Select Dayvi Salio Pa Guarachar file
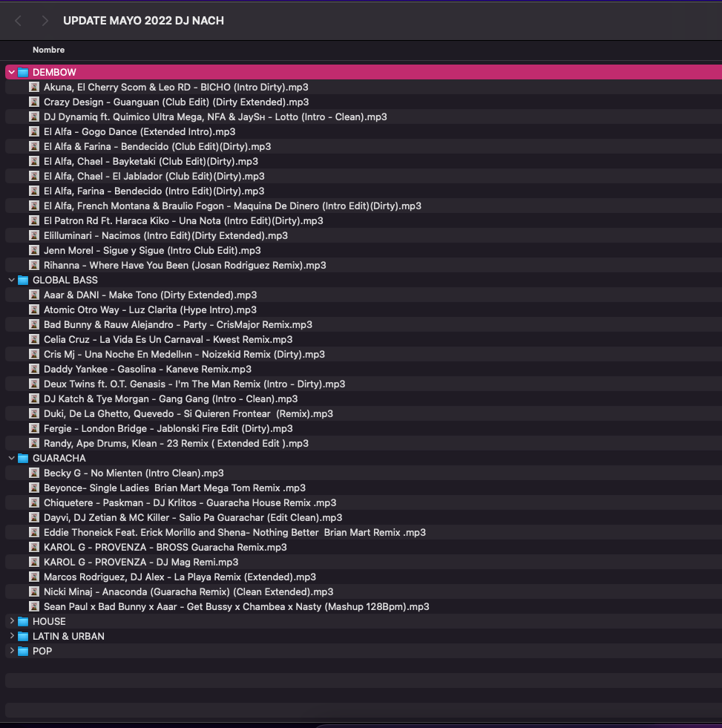The height and width of the screenshot is (728, 722). pos(193,518)
